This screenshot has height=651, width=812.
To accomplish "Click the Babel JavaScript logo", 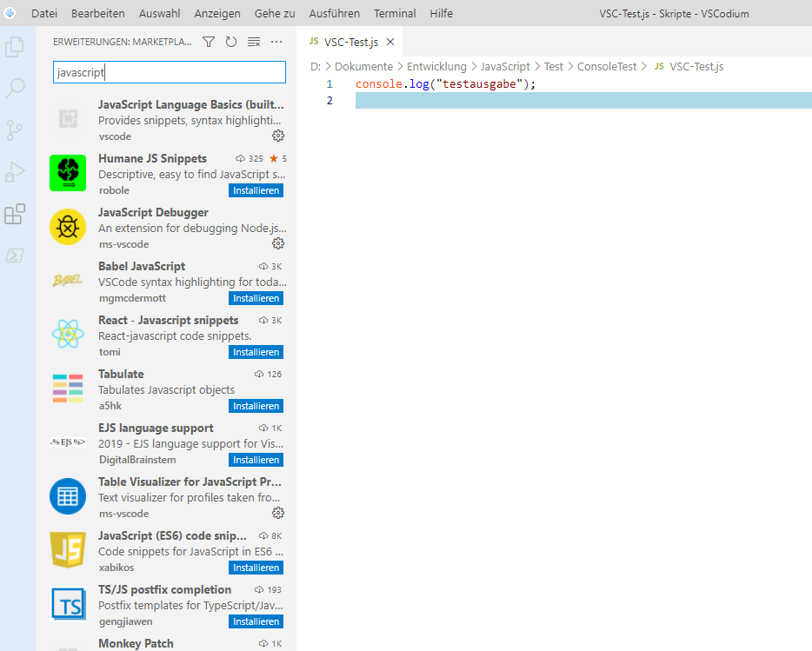I will point(68,280).
